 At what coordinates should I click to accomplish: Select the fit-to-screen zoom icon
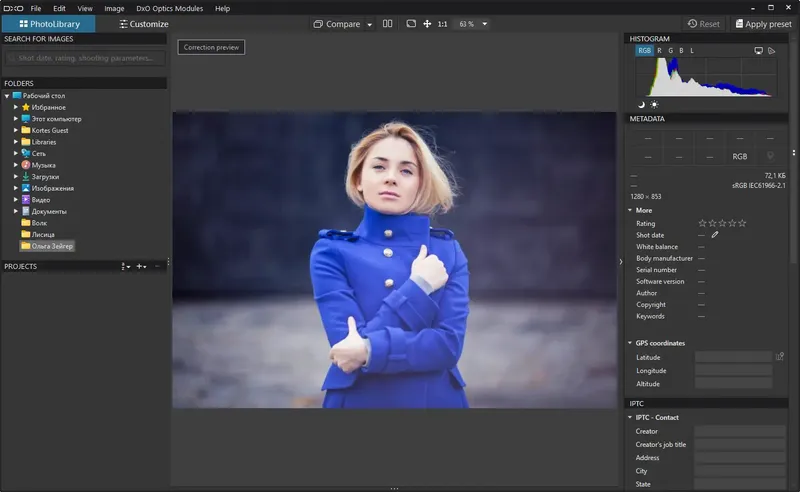tap(411, 24)
